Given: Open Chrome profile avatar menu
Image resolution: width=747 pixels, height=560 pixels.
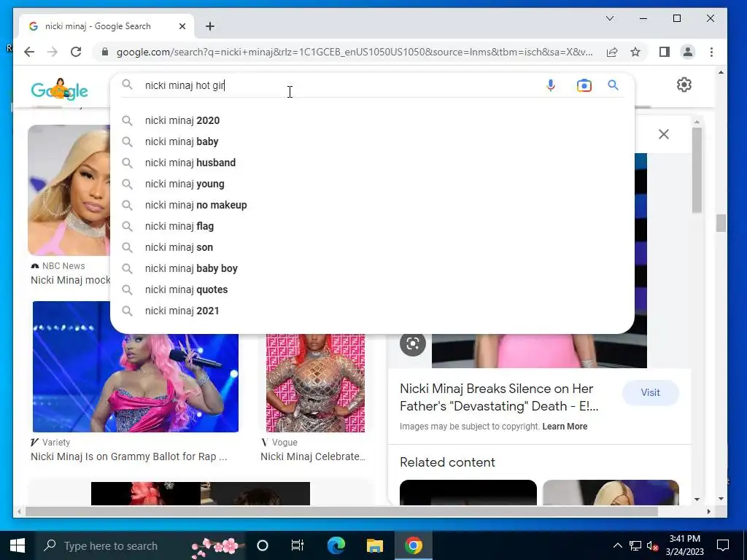Looking at the screenshot, I should pos(687,52).
